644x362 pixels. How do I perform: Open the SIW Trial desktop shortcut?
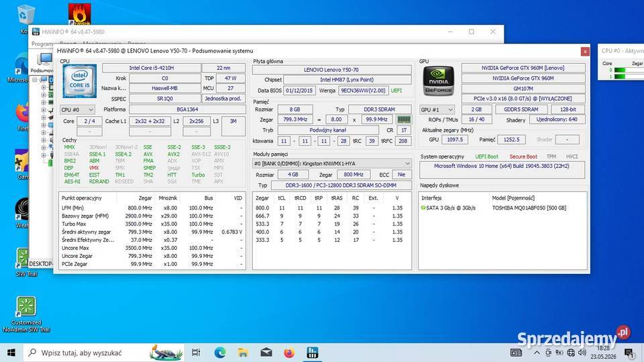(x=23, y=257)
